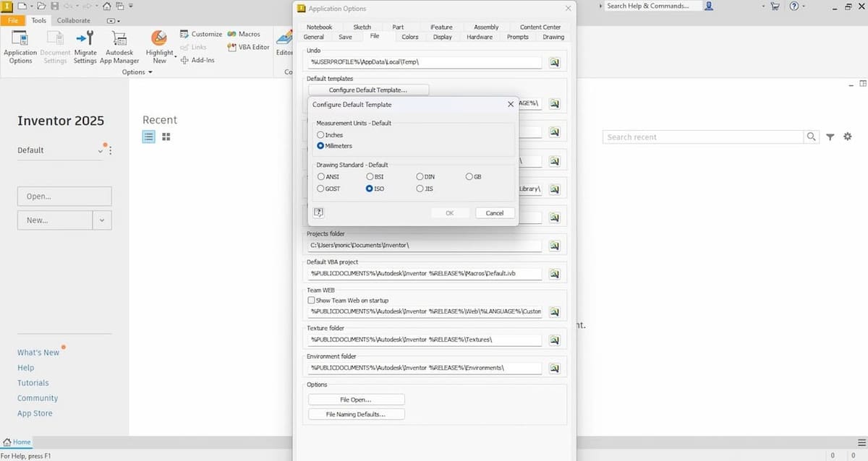
Task: Click New file icon in quick access toolbar
Action: click(22, 6)
